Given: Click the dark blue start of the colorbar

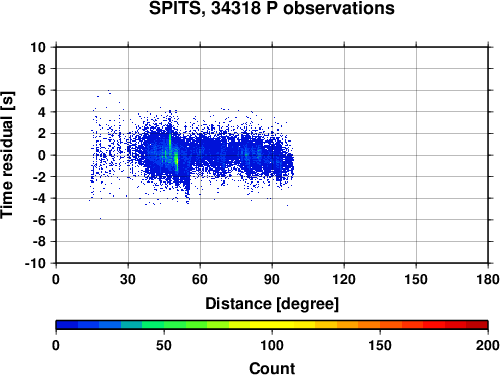Looking at the screenshot, I should 67,325.
